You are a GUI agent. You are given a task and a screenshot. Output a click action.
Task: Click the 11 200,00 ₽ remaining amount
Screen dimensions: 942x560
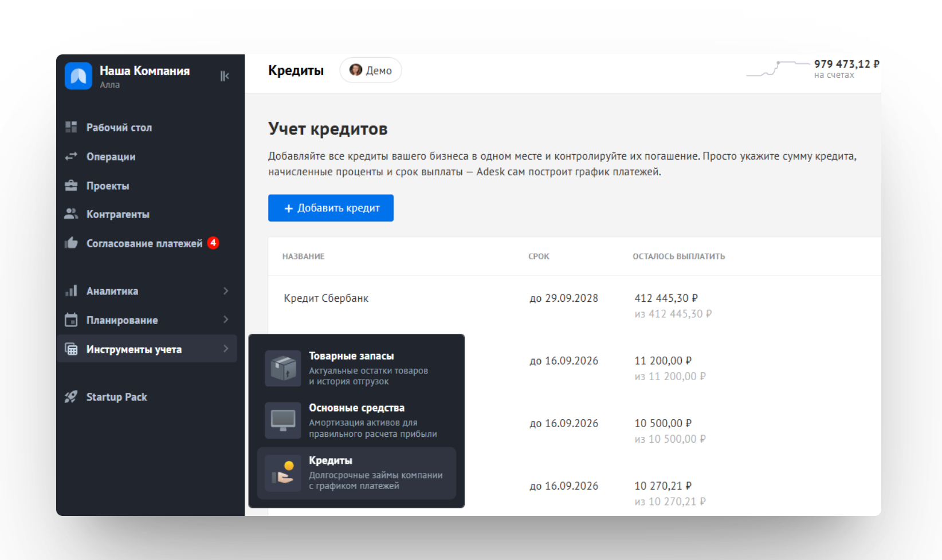click(x=663, y=361)
